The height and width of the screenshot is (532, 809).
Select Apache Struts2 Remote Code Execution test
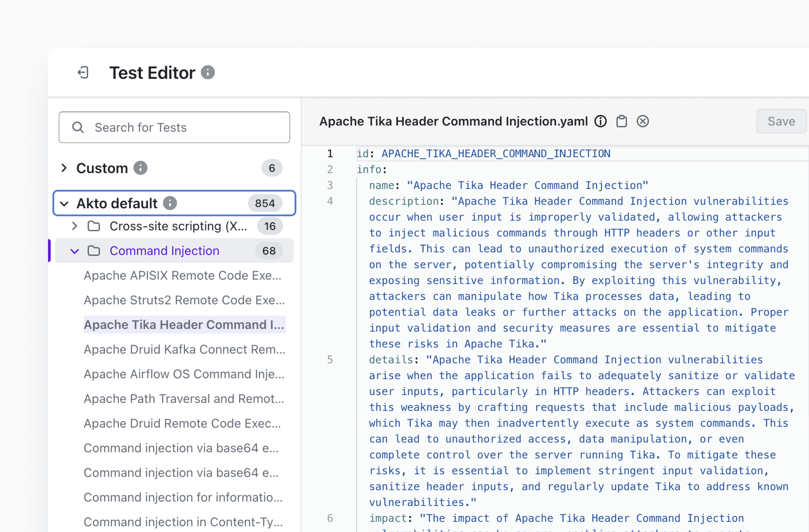click(x=184, y=300)
